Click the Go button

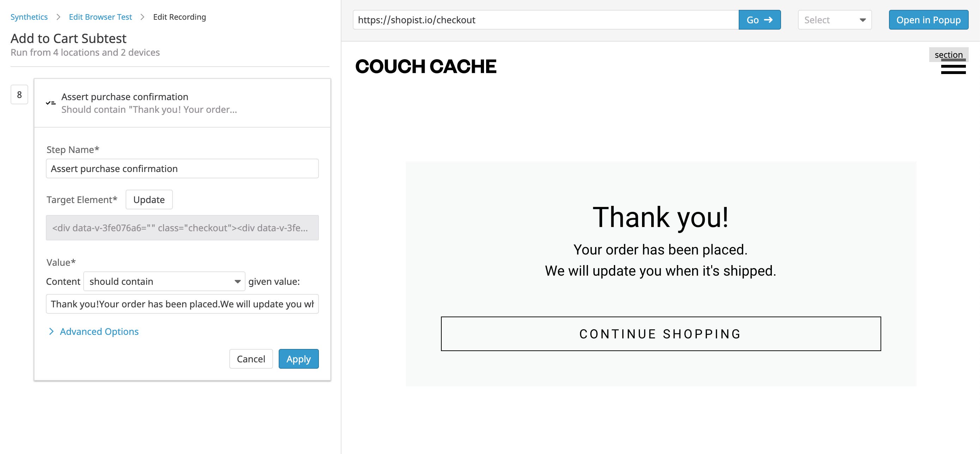point(760,20)
